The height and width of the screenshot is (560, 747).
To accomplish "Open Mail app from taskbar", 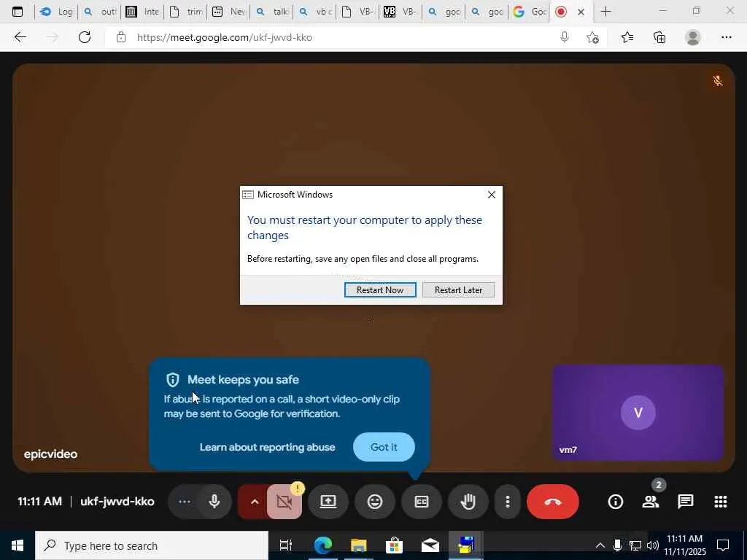I will tap(430, 545).
